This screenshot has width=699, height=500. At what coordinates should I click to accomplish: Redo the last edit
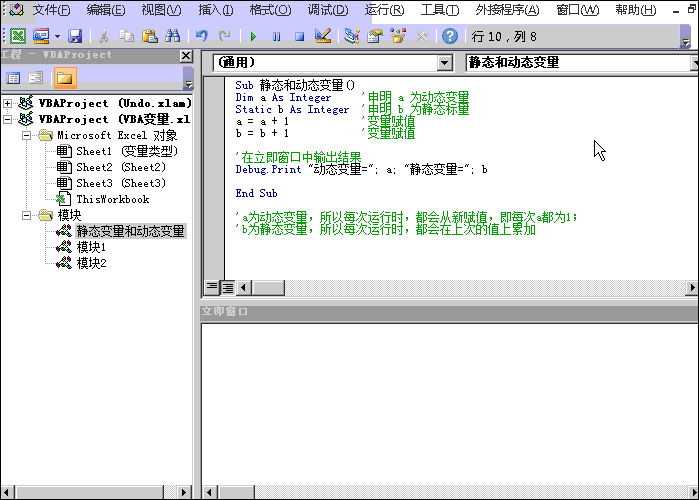(x=224, y=36)
